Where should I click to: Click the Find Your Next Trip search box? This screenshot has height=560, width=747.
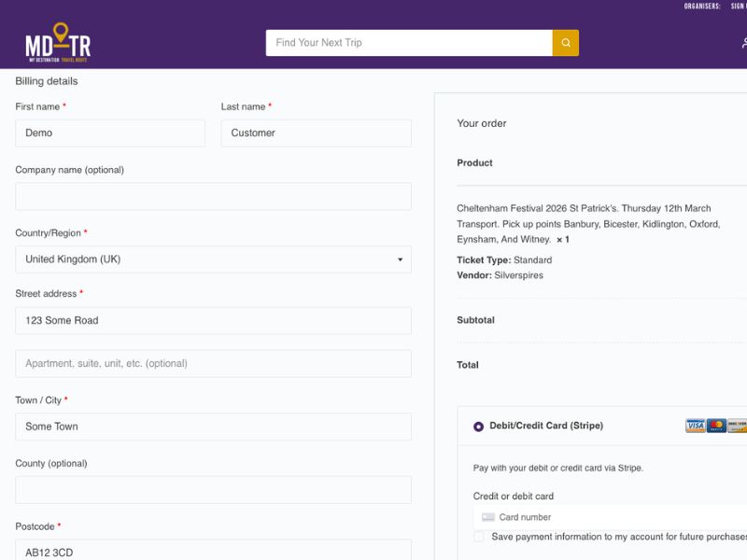point(409,43)
